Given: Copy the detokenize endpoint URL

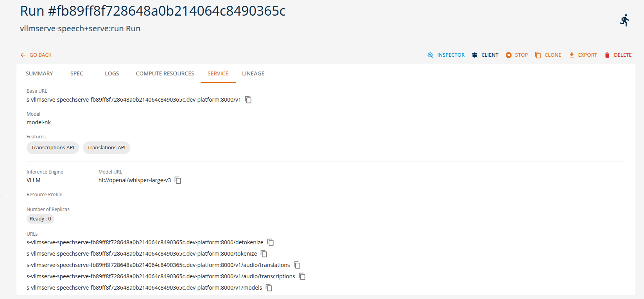Looking at the screenshot, I should (x=271, y=242).
